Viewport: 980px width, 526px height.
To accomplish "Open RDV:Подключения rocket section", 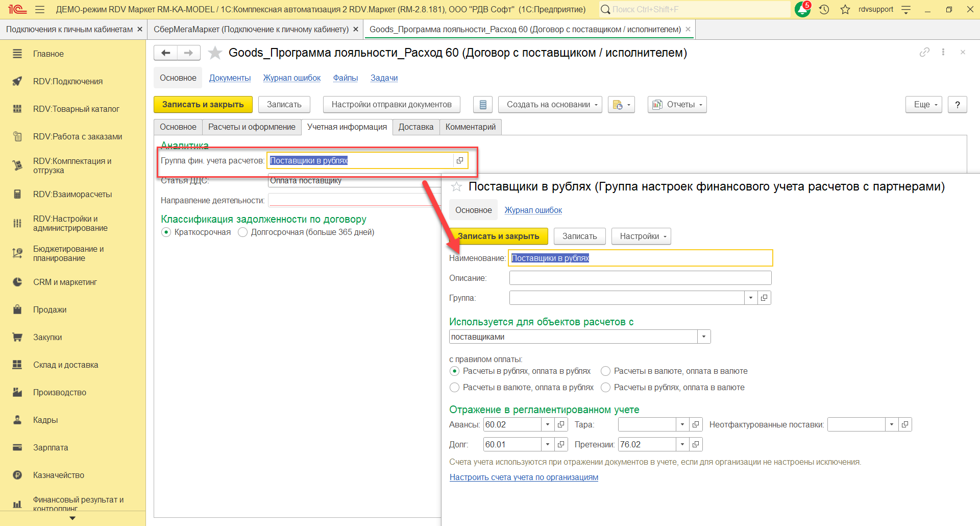I will click(x=68, y=81).
